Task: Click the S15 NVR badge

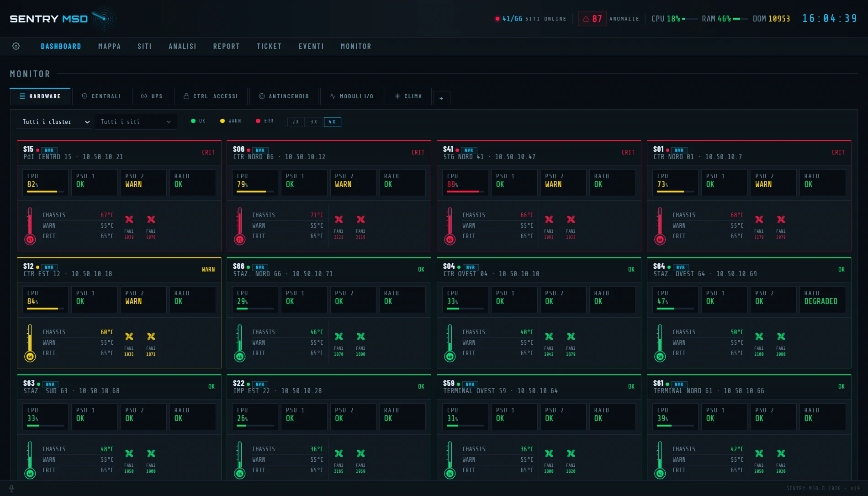Action: (x=49, y=150)
